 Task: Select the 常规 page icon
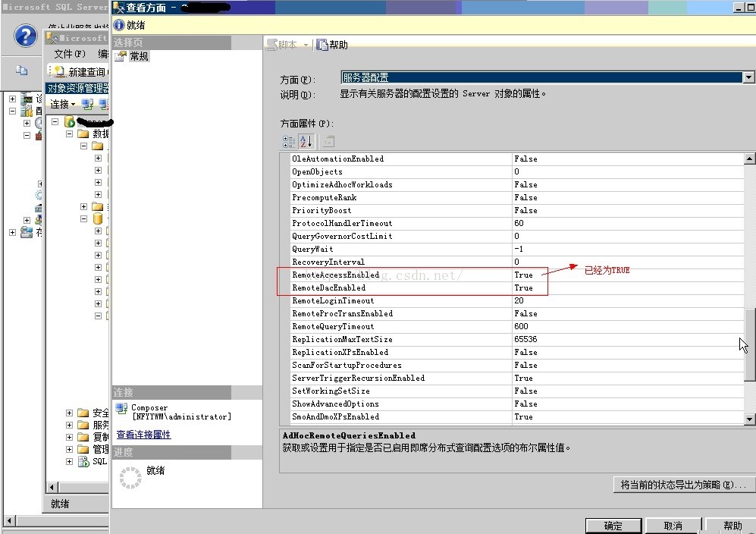click(x=121, y=56)
